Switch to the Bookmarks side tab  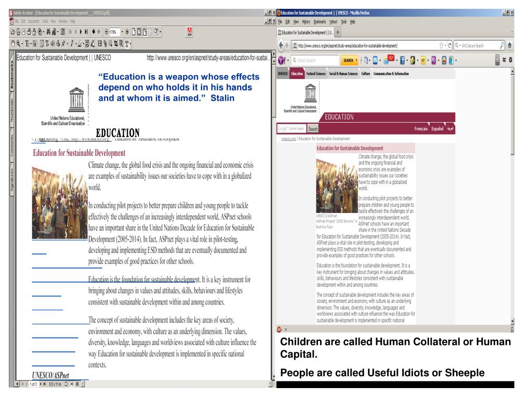click(x=4, y=79)
